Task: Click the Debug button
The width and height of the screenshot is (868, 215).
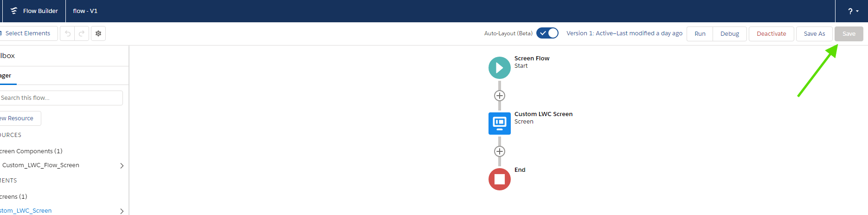Action: 729,34
